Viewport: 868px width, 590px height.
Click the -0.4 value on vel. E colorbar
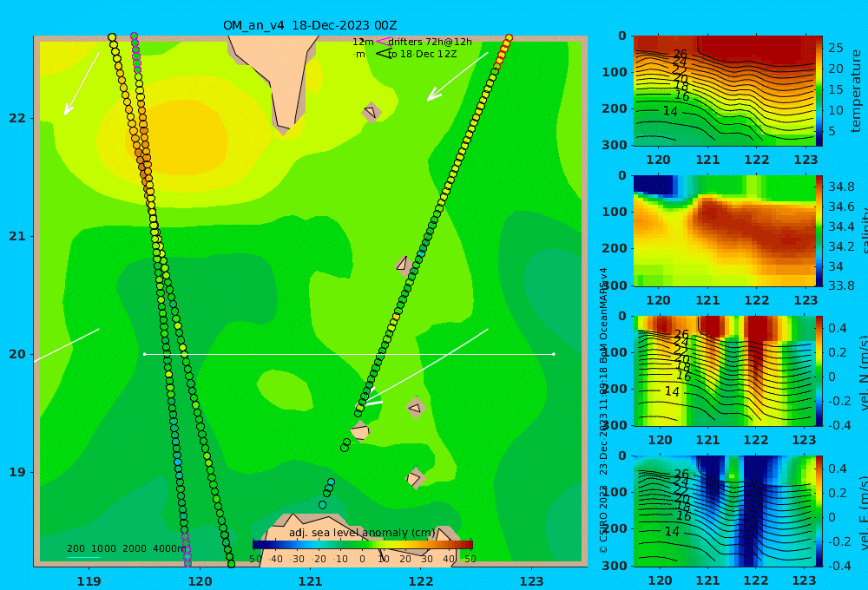(x=838, y=566)
